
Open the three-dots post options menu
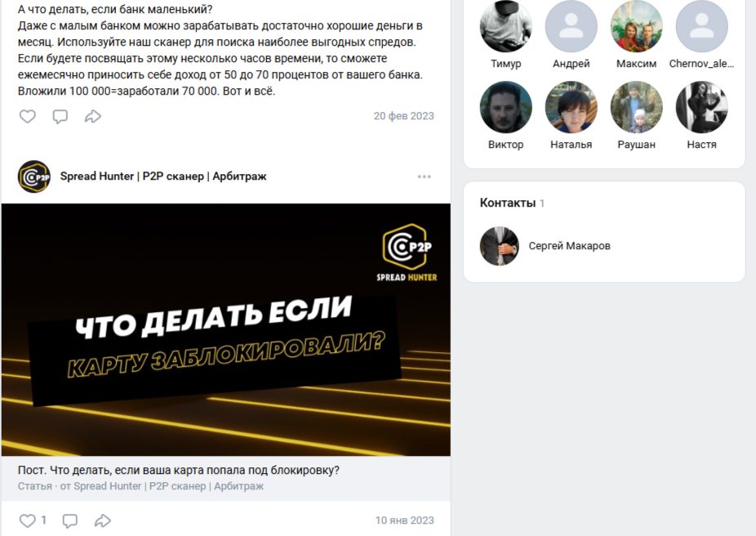425,176
